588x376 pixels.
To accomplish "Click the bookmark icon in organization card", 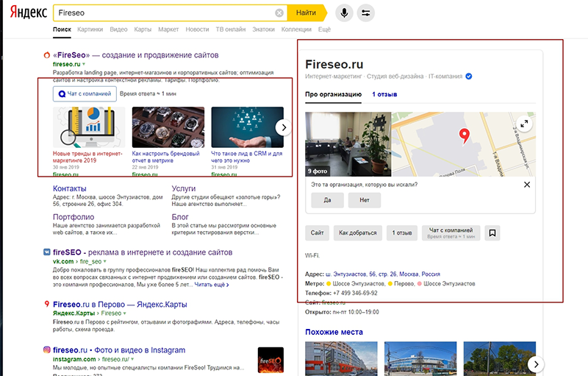I will 492,233.
